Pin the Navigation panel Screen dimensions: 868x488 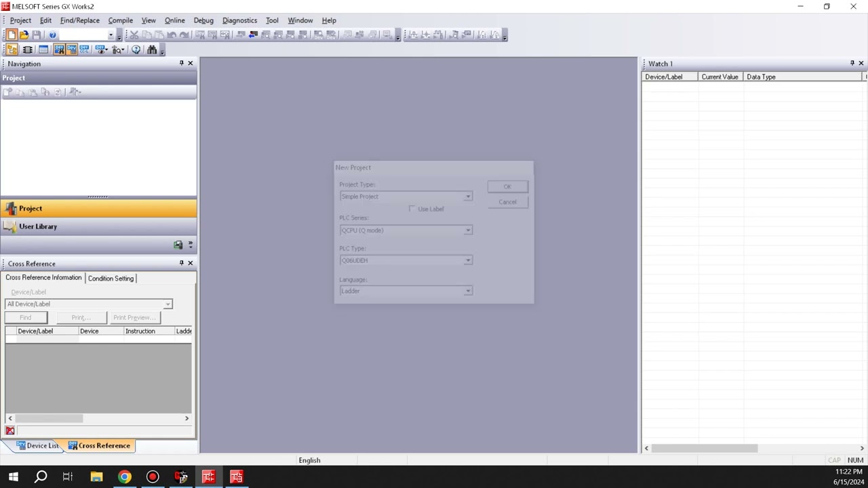(x=181, y=63)
